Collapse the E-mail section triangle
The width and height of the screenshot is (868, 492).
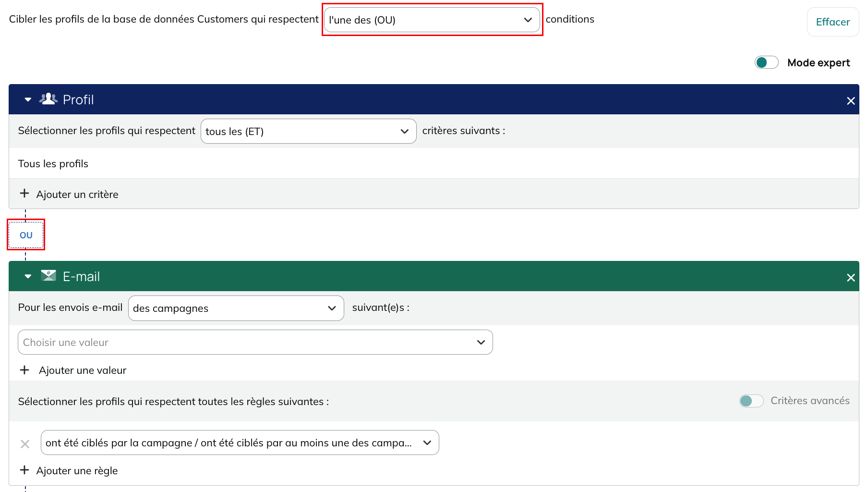coord(28,276)
